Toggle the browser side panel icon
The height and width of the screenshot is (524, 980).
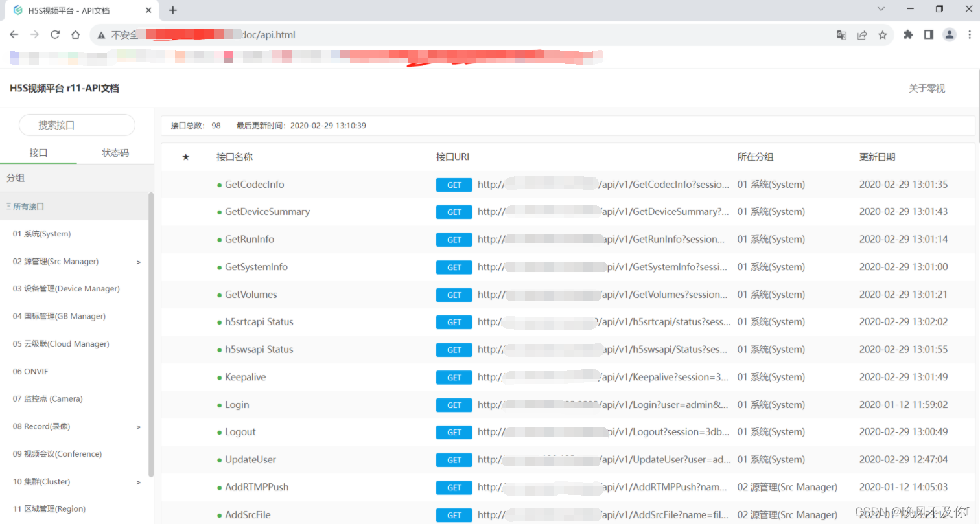point(929,35)
